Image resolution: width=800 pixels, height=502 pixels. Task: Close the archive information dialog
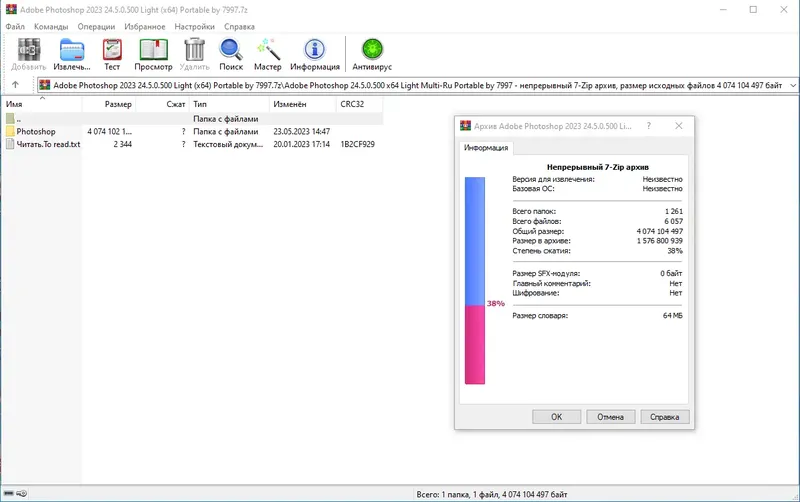click(679, 126)
